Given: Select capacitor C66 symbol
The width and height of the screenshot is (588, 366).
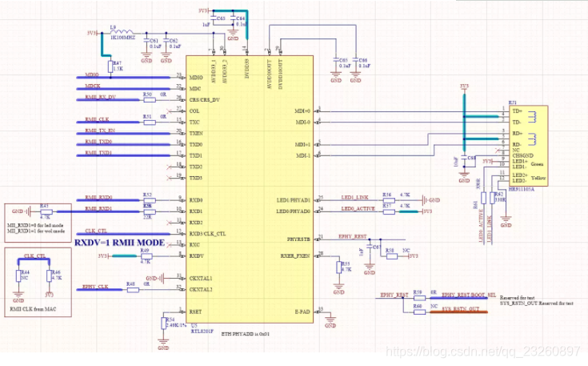Looking at the screenshot, I should point(355,60).
